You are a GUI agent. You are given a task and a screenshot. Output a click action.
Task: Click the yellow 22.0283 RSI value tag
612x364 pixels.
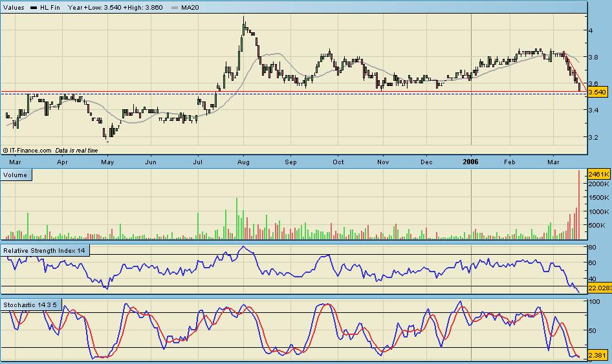600,288
